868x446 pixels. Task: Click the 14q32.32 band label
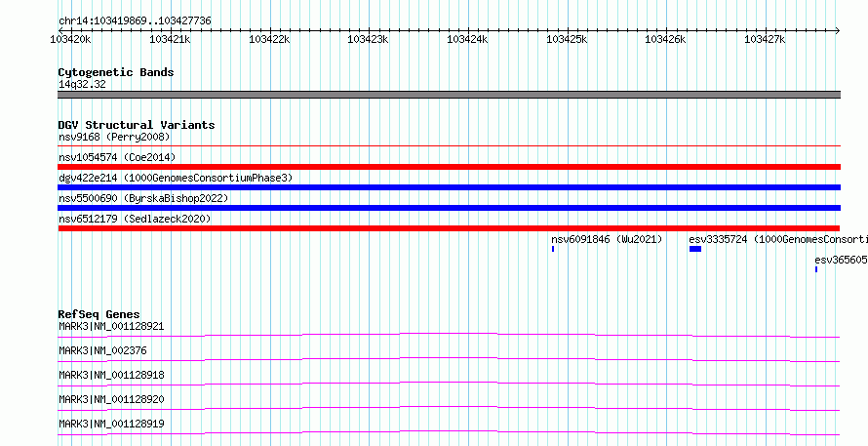[82, 85]
